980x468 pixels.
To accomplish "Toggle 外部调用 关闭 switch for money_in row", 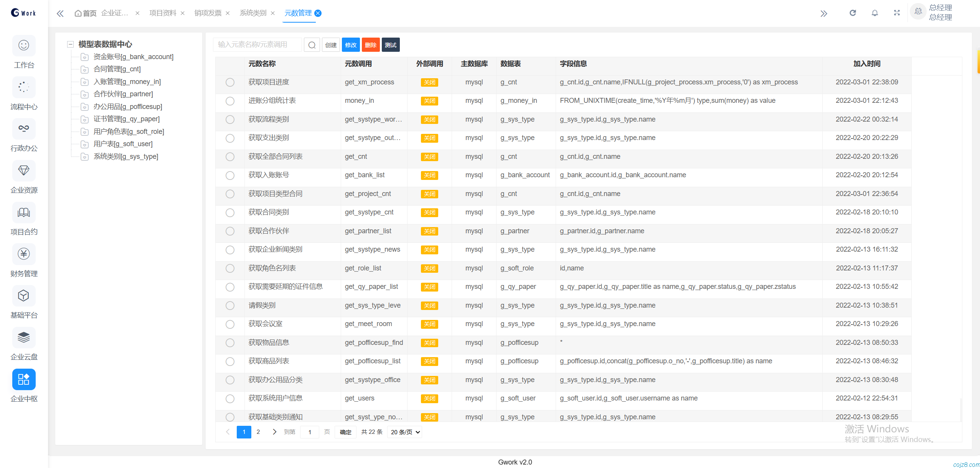I will (429, 101).
